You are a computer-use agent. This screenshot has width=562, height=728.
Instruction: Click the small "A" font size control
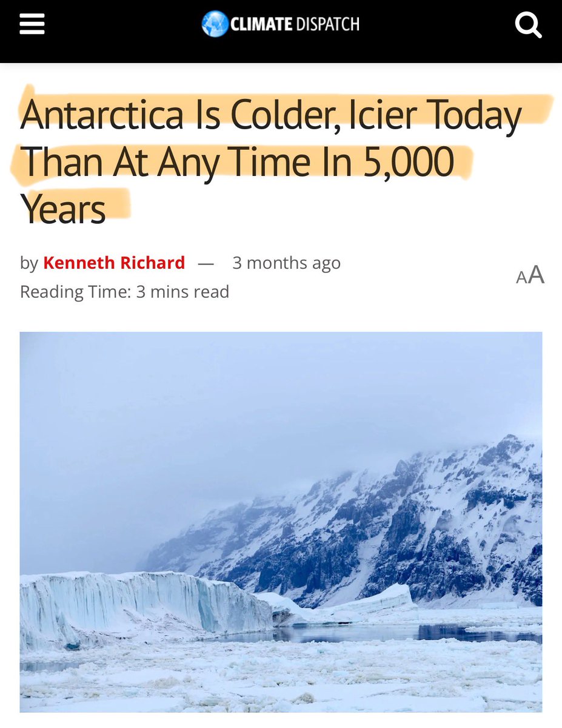point(521,278)
